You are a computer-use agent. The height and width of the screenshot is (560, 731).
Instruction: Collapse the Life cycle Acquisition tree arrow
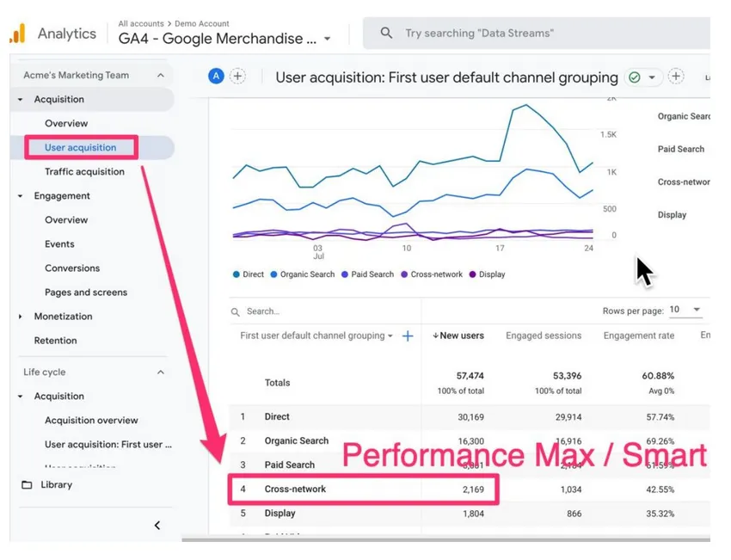(20, 397)
